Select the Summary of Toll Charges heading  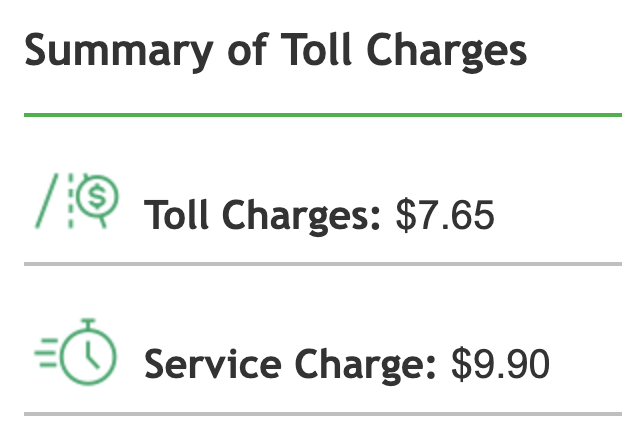tap(275, 50)
